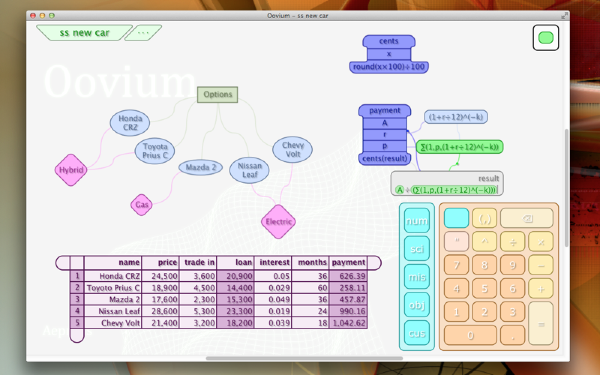
Task: Click the multiply operator key
Action: tap(541, 241)
